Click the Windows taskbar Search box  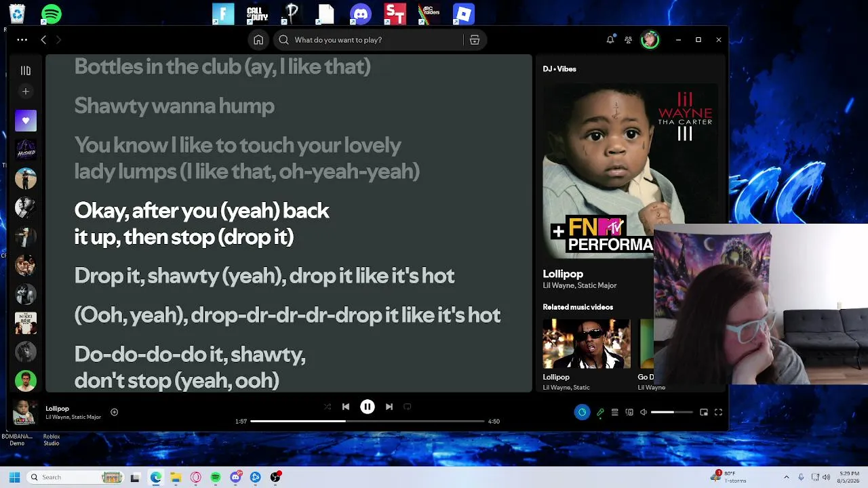click(76, 477)
